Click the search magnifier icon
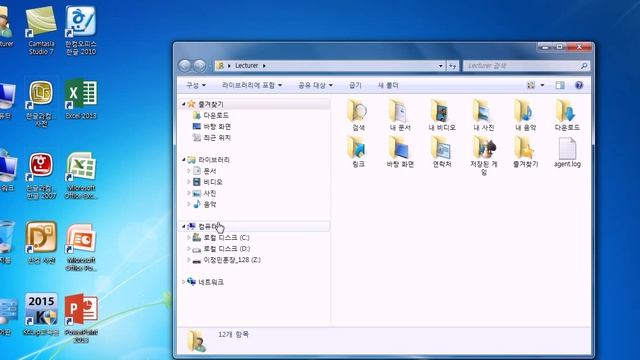The image size is (640, 360). (x=584, y=66)
